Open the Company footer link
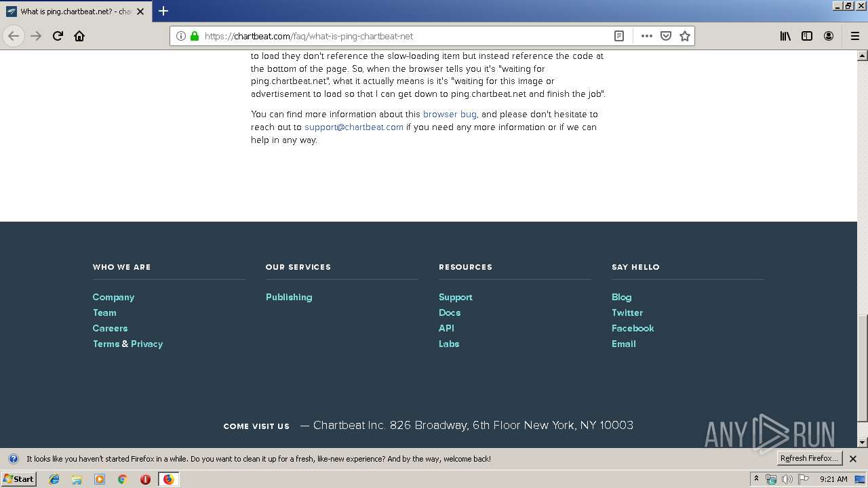This screenshot has height=488, width=868. (x=113, y=297)
